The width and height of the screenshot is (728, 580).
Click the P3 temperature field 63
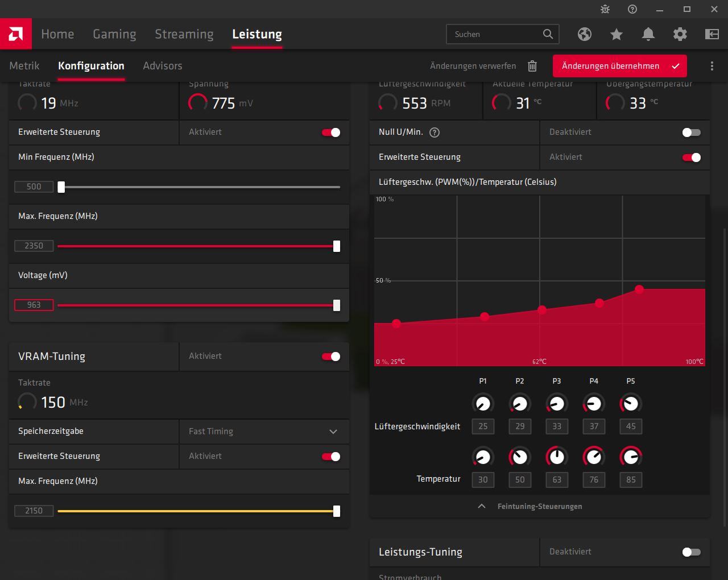557,480
